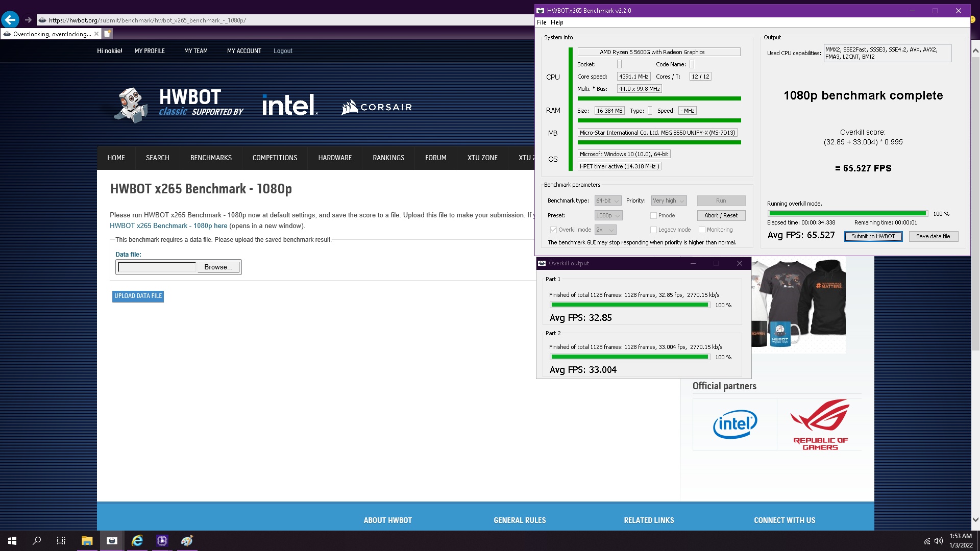
Task: Open MY PROFILE link
Action: pos(150,51)
